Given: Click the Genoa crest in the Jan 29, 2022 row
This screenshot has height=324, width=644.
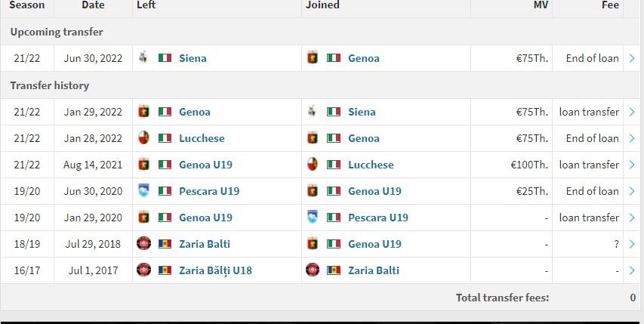Looking at the screenshot, I should (143, 111).
